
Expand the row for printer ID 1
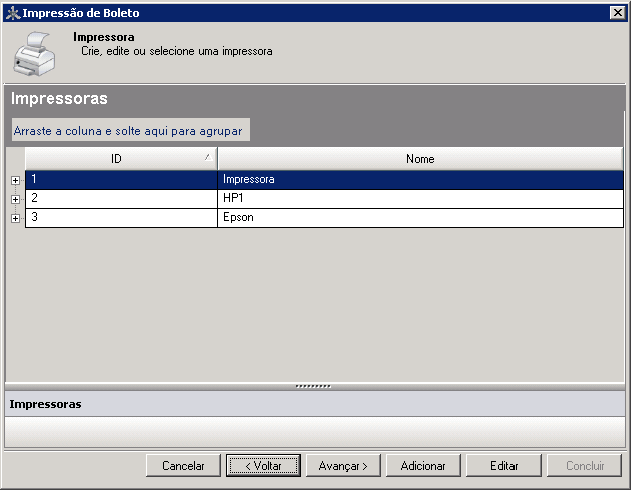[x=15, y=180]
